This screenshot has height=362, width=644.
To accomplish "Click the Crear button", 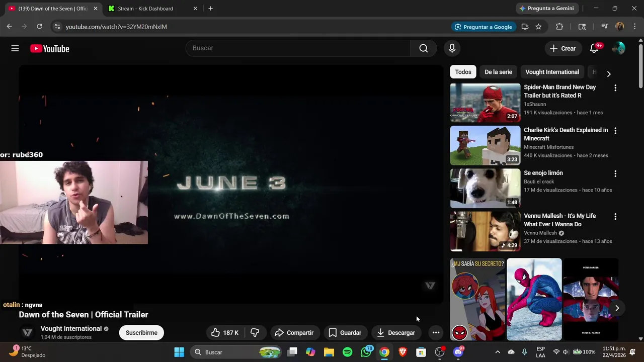I will [562, 48].
